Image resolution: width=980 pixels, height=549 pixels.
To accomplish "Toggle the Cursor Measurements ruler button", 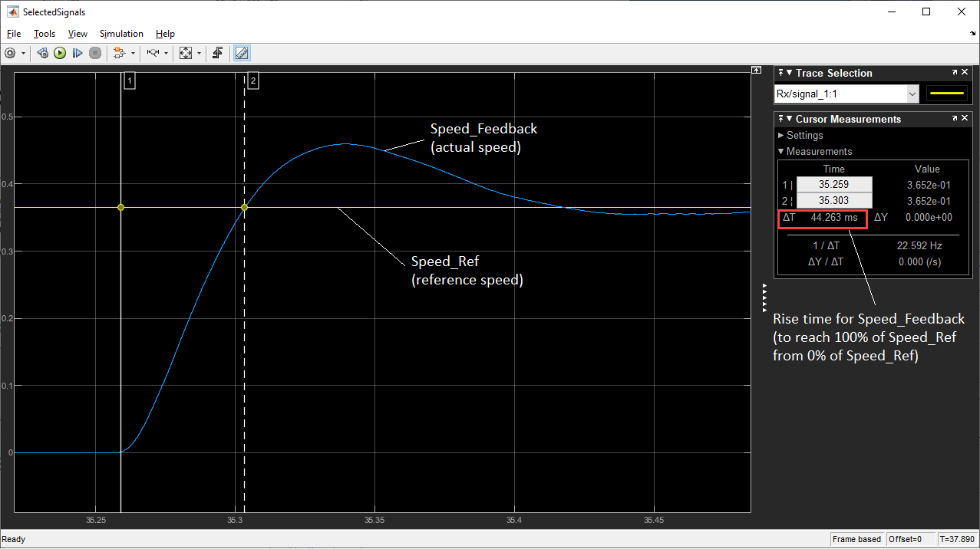I will 242,53.
